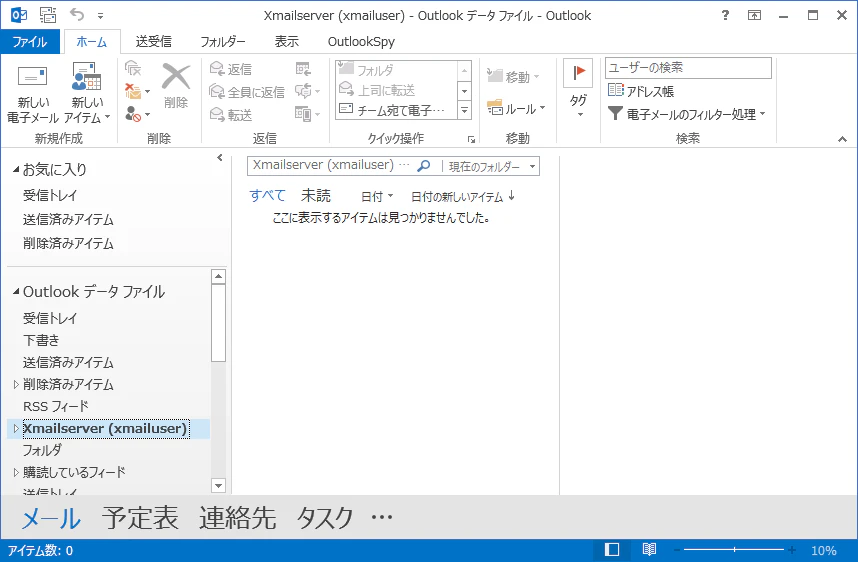
Task: Collapse the folder pane arrow
Action: [x=219, y=158]
